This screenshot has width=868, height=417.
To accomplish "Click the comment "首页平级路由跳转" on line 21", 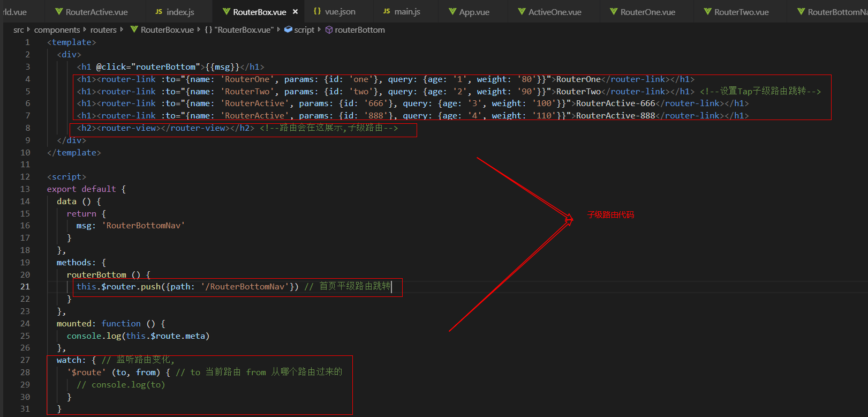I will (355, 287).
